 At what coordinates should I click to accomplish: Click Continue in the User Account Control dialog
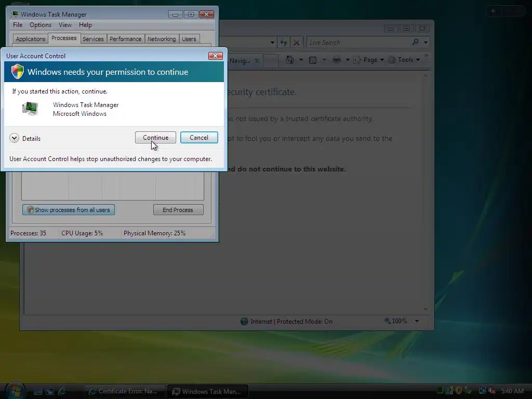(x=155, y=137)
